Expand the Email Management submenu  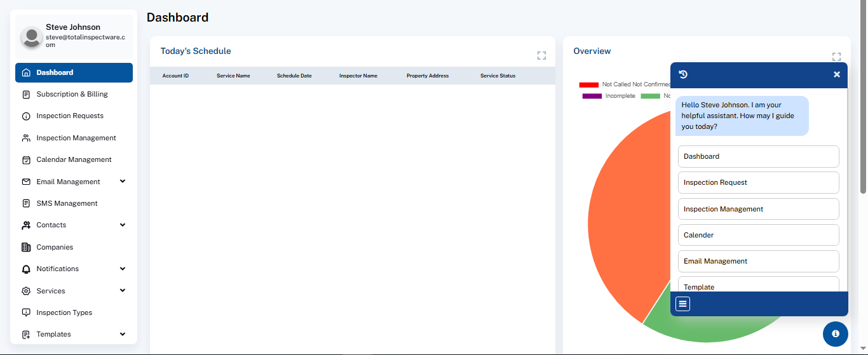(123, 182)
